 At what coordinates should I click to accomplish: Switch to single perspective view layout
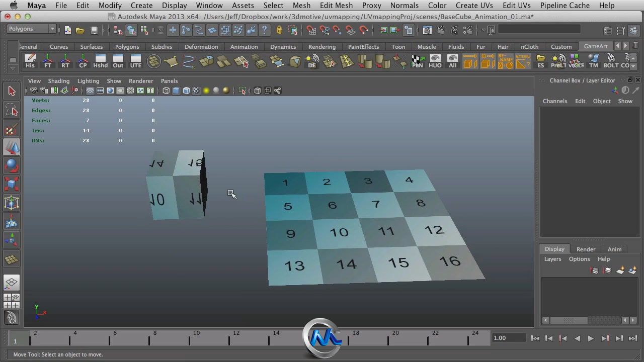pos(12,283)
